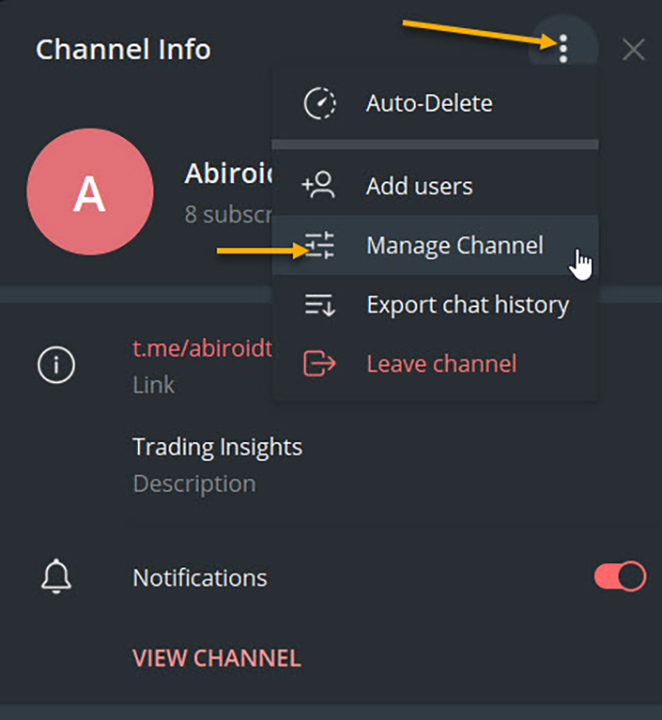Screen dimensions: 662x720
Task: Click the red Leave channel icon
Action: (319, 363)
